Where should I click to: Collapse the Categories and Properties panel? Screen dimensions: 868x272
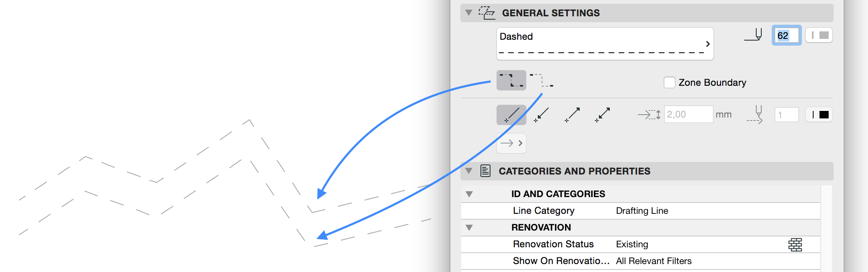tap(469, 171)
